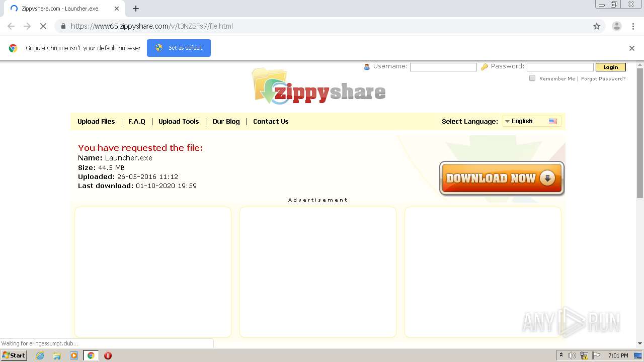Open Forgot Password link
The width and height of the screenshot is (644, 362).
click(x=603, y=79)
